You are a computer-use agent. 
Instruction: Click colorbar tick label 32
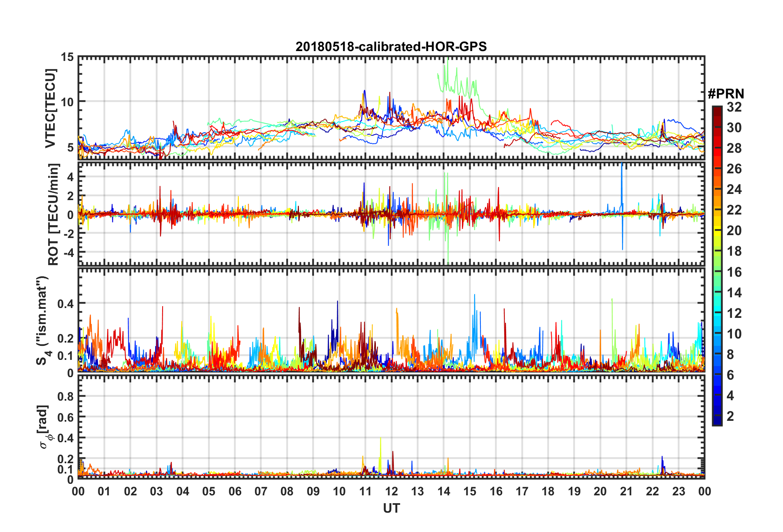tap(734, 107)
